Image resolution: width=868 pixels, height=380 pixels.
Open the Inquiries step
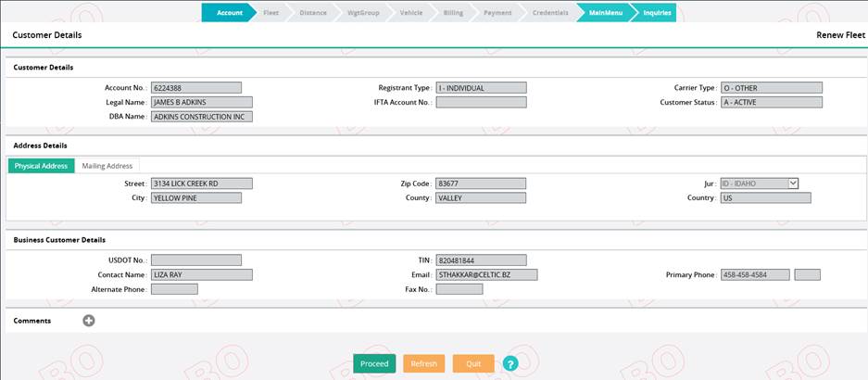656,13
